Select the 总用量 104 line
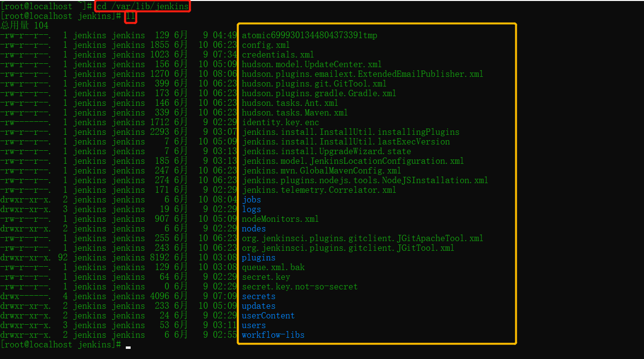 [x=25, y=26]
